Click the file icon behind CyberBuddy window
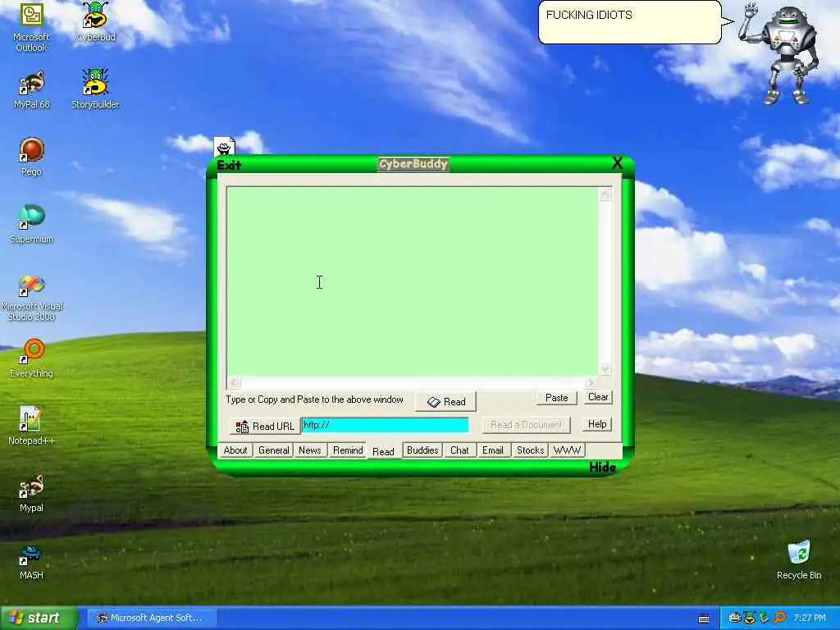 (225, 146)
